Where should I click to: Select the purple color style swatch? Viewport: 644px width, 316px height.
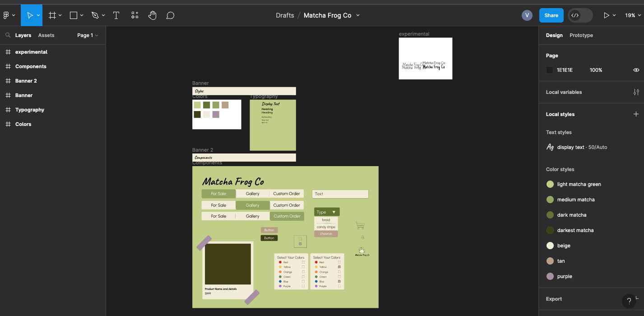tap(550, 276)
